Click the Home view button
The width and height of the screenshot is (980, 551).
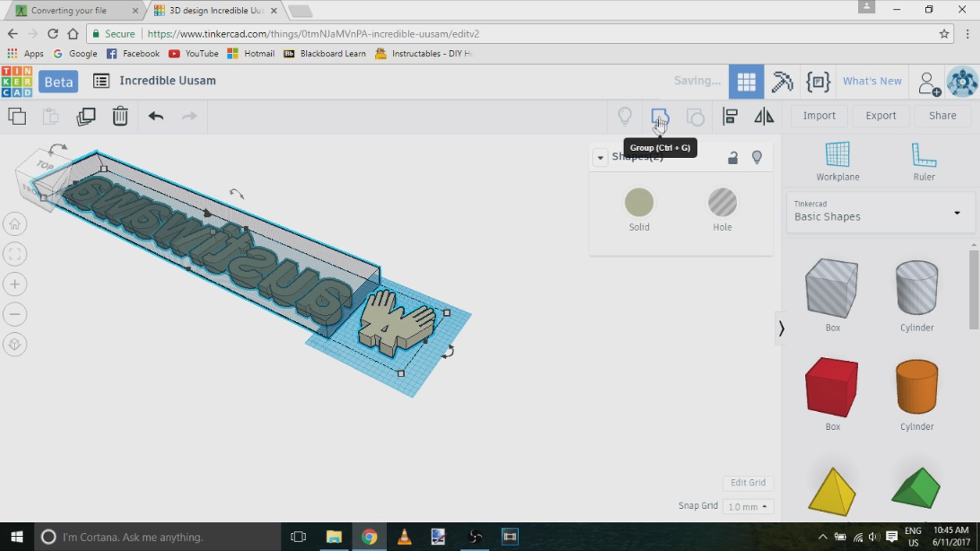point(15,224)
